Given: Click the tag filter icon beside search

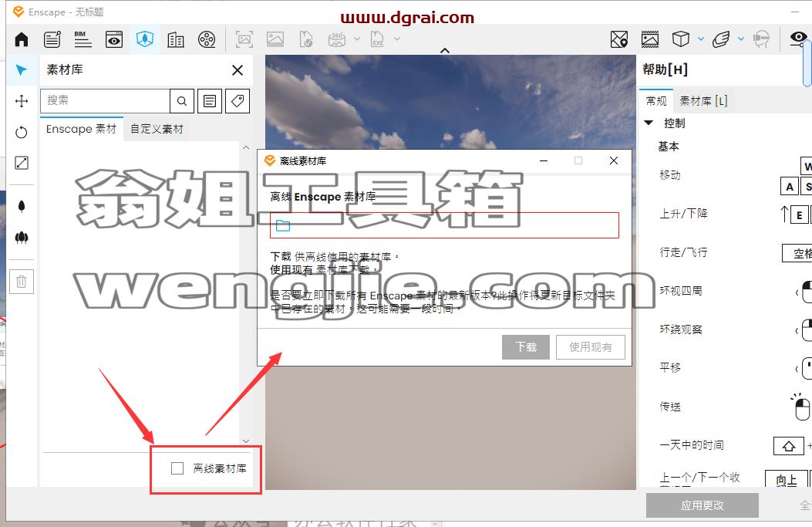Looking at the screenshot, I should coord(238,101).
